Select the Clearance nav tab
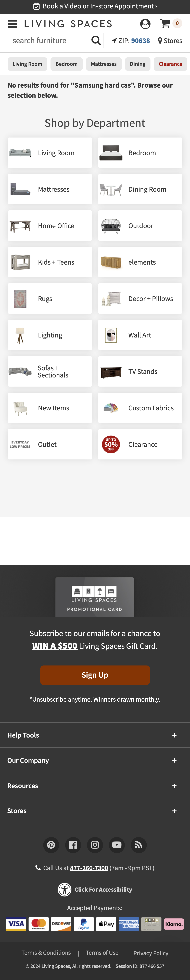 point(170,64)
